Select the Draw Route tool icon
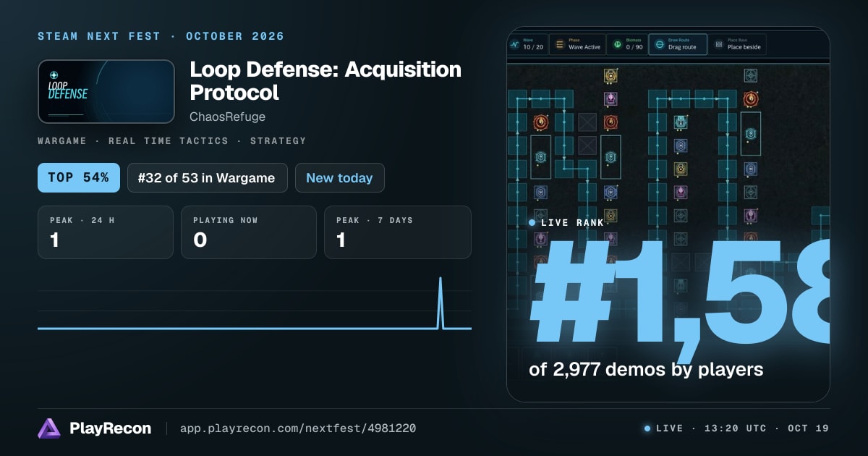This screenshot has height=456, width=868. coord(660,44)
